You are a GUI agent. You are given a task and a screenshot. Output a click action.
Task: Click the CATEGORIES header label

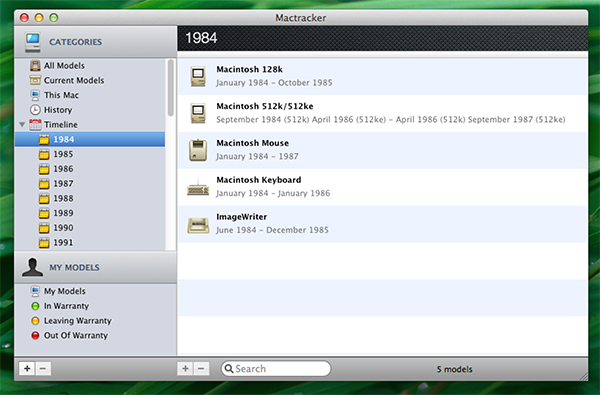pyautogui.click(x=75, y=42)
